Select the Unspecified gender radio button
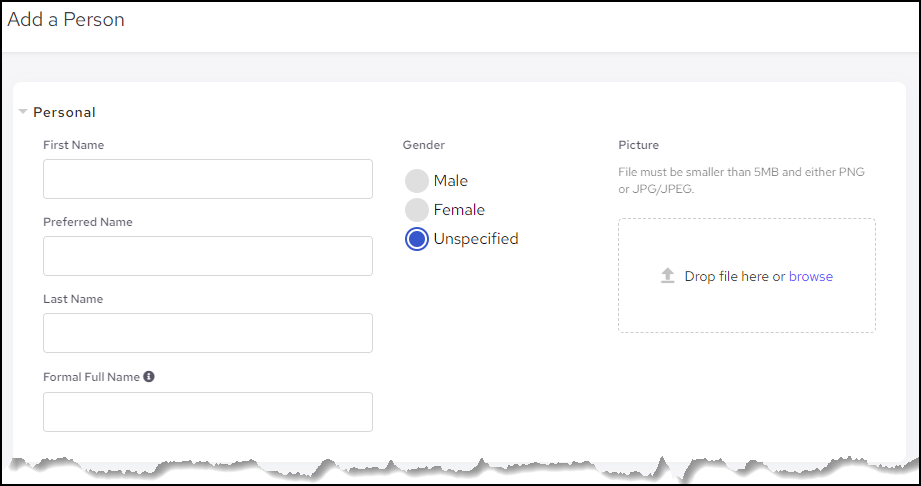 click(417, 239)
